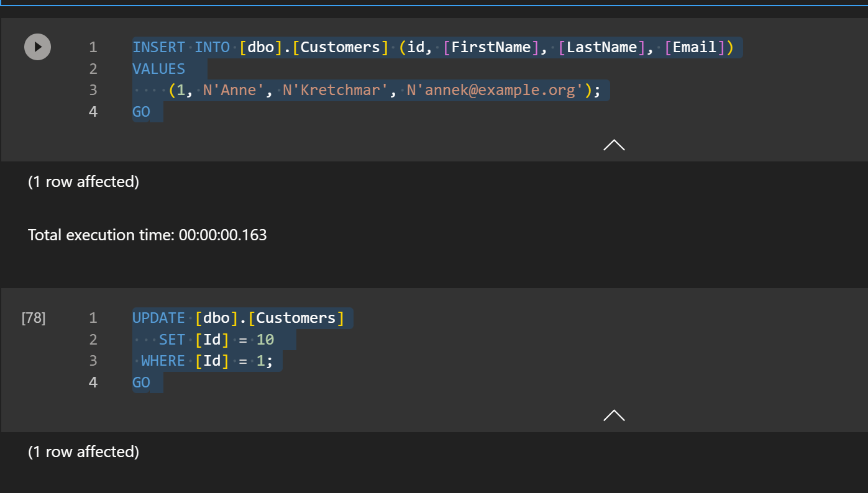Select [Email] column in INSERT statement
This screenshot has height=493, width=868.
(x=695, y=47)
